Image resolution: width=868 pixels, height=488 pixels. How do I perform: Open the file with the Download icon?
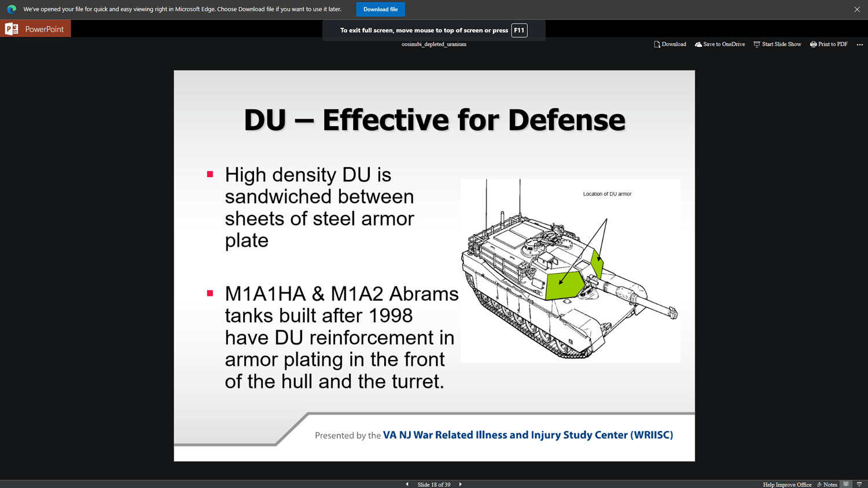tap(657, 44)
